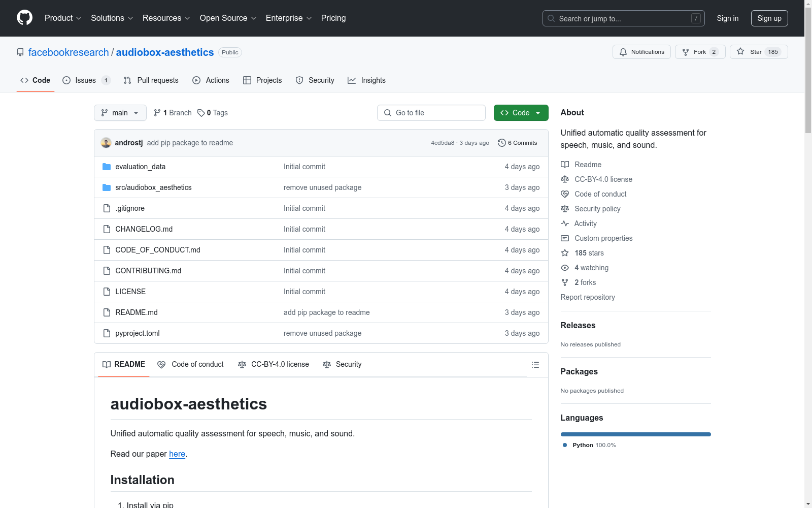Click the Sign up button
The height and width of the screenshot is (508, 812).
769,18
